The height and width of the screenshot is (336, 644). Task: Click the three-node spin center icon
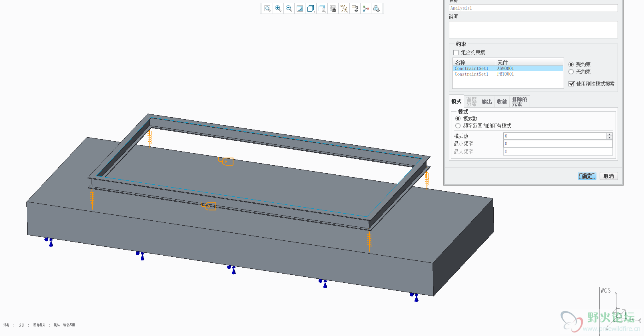pos(365,8)
